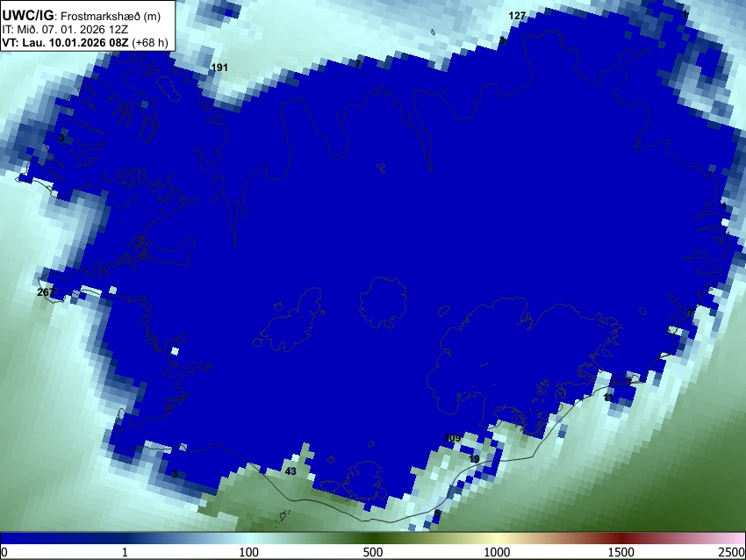Screen dimensions: 746x560
Task: Select the 'IT: Mið. 07. 01. 2026 12Z' line
Action: pos(65,30)
